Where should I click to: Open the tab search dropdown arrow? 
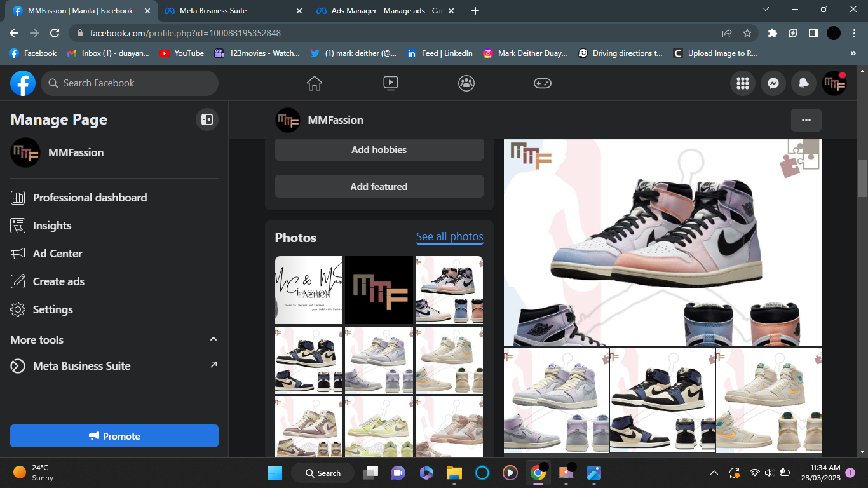click(x=765, y=10)
